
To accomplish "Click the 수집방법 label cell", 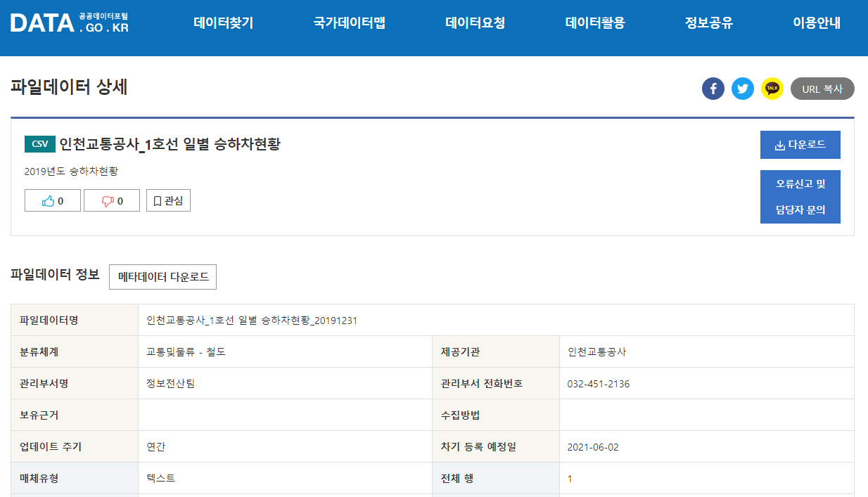I will pos(496,415).
